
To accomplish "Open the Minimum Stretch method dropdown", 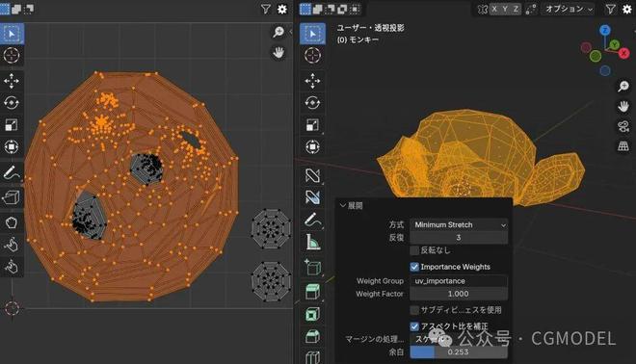I will tap(459, 224).
